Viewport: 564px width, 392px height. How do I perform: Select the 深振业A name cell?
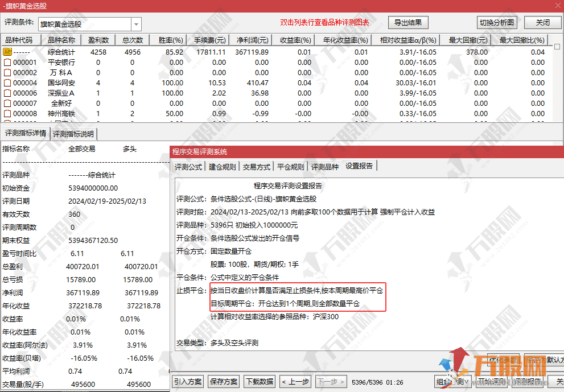(x=61, y=93)
